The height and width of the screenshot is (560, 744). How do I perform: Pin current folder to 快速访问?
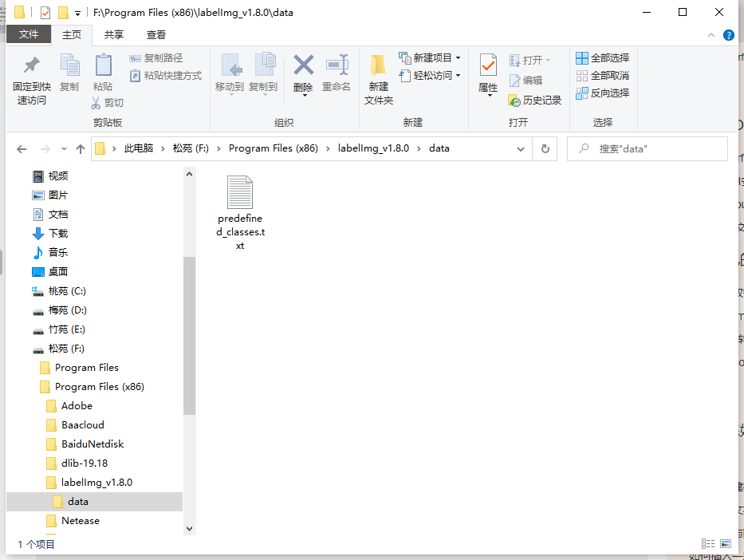[30, 77]
